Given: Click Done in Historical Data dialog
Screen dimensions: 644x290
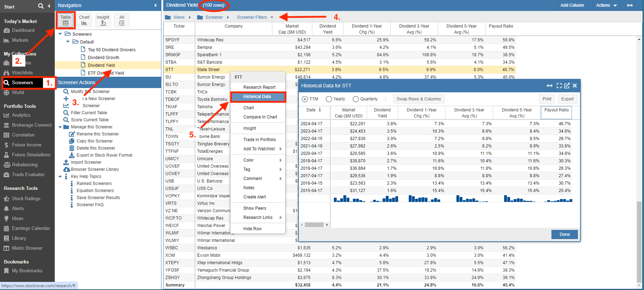Looking at the screenshot, I should click(565, 234).
